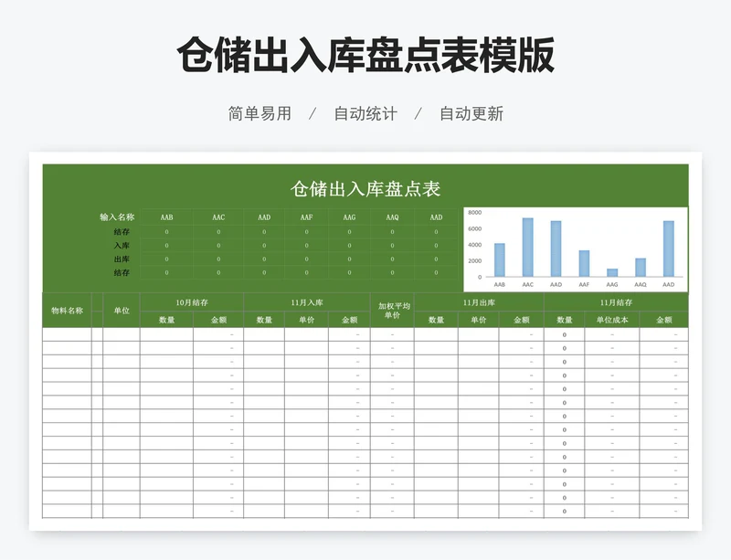Click the 加权平均单价 column header
Image resolution: width=731 pixels, height=560 pixels.
point(392,310)
